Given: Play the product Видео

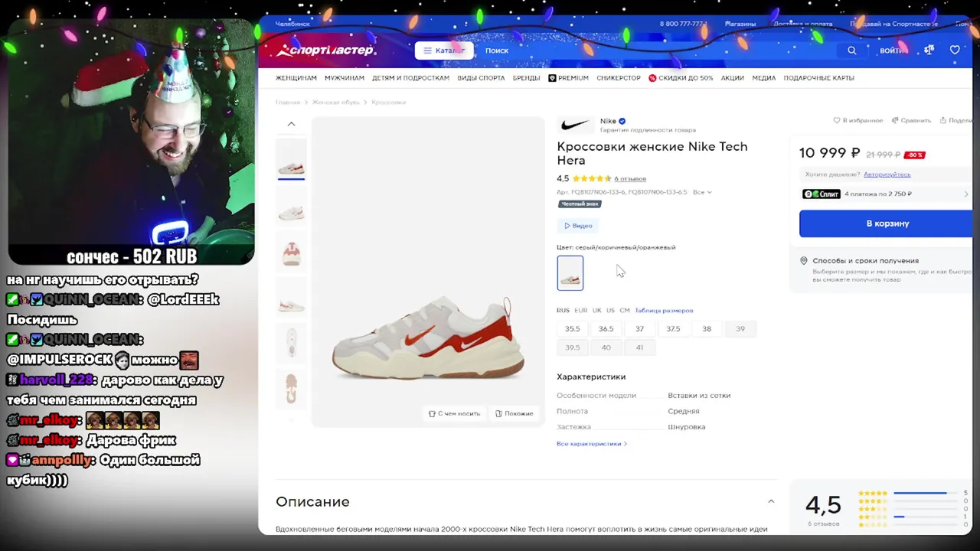Looking at the screenshot, I should coord(578,226).
